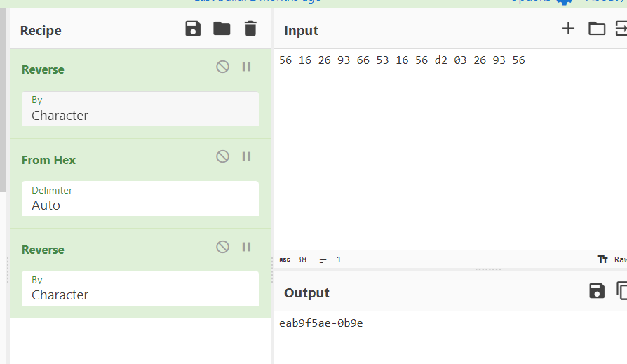Screen dimensions: 627x364
Task: Select the From Hex operation title
Action: pos(48,160)
